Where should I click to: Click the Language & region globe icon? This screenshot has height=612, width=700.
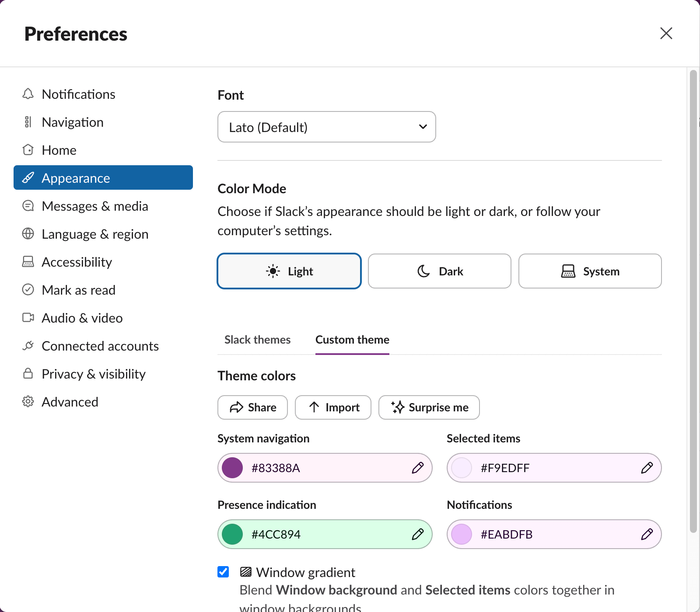point(28,234)
